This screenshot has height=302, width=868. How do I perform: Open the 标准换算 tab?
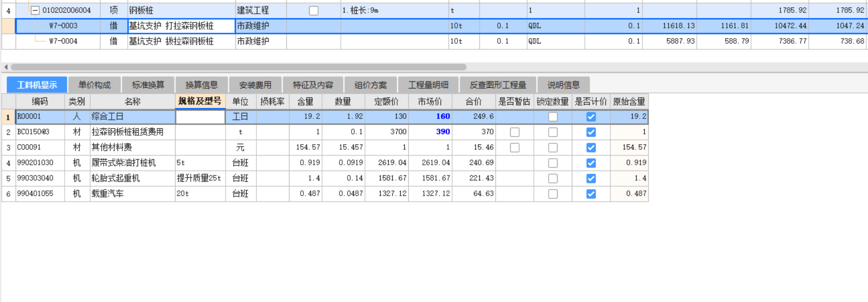point(148,85)
